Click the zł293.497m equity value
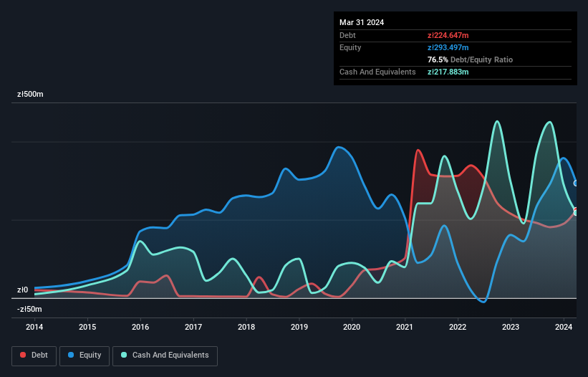The image size is (588, 377). pos(448,47)
